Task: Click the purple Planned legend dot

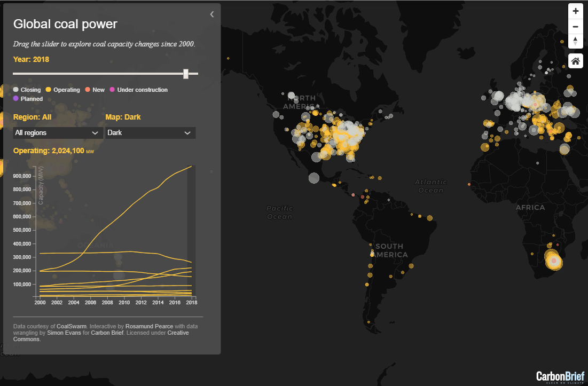Action: tap(15, 99)
